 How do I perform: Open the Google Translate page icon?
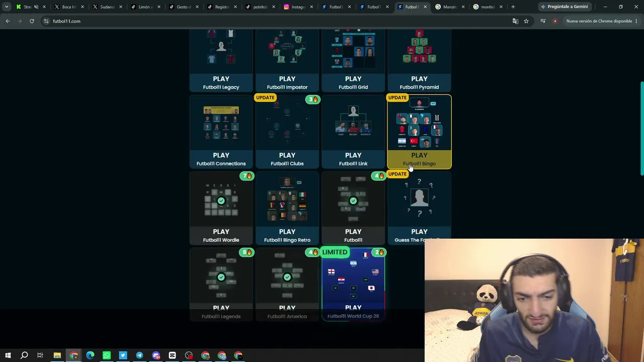(x=515, y=21)
